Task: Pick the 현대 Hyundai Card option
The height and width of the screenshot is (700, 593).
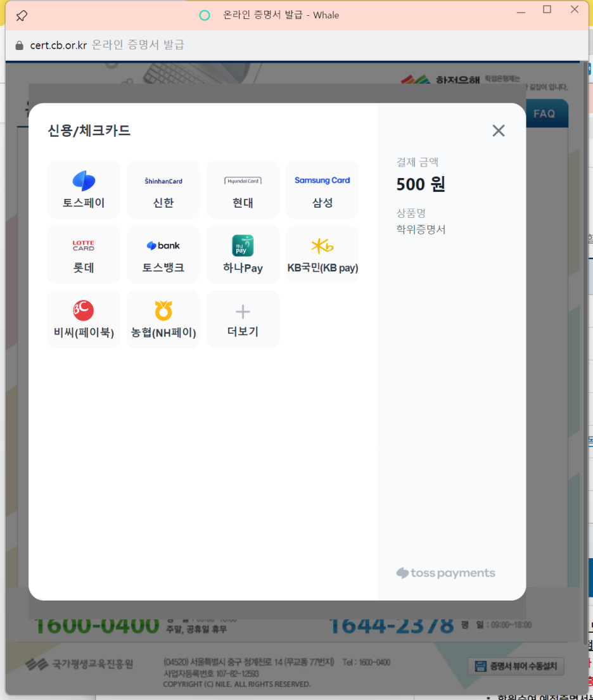Action: coord(243,190)
